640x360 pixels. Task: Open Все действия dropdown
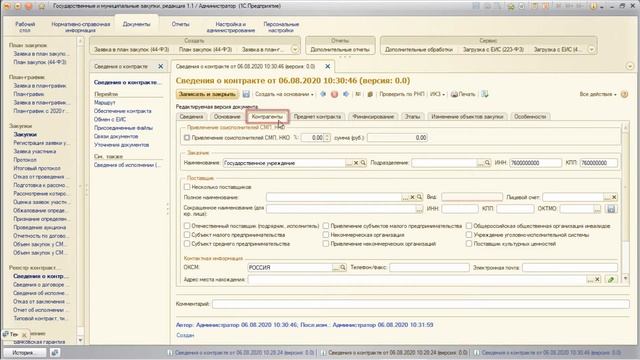click(598, 94)
